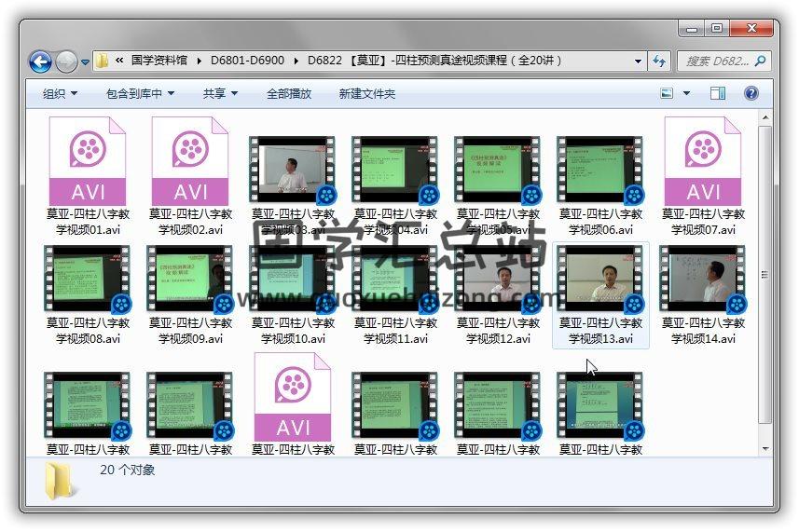Select the AVI file icon 视频02.avi

click(x=190, y=159)
